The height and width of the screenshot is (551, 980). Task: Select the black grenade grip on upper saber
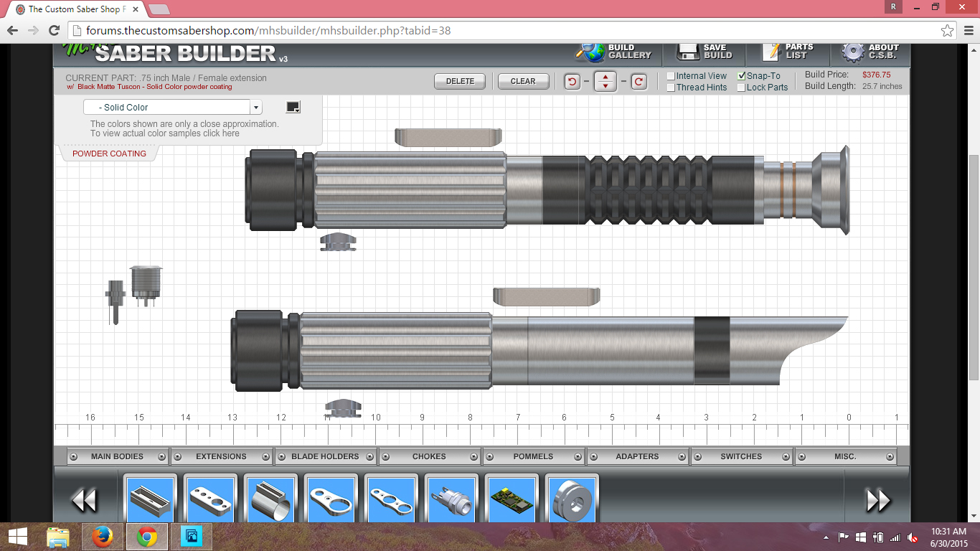click(x=649, y=189)
